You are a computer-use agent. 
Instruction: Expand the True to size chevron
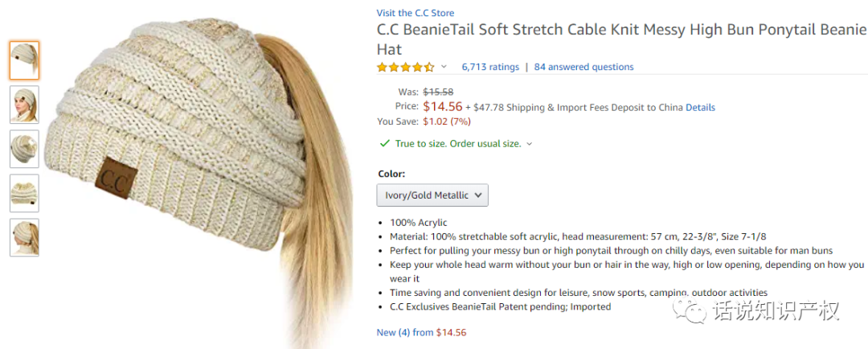pyautogui.click(x=530, y=145)
